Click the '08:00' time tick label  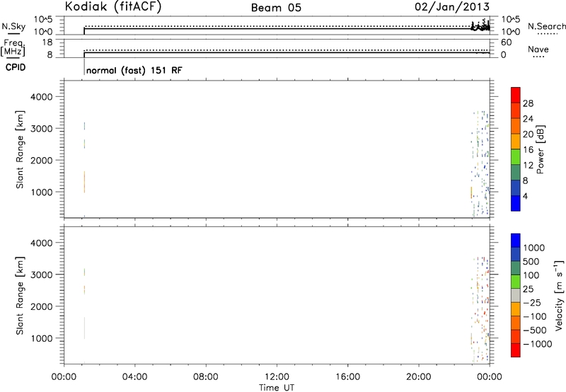pos(206,377)
